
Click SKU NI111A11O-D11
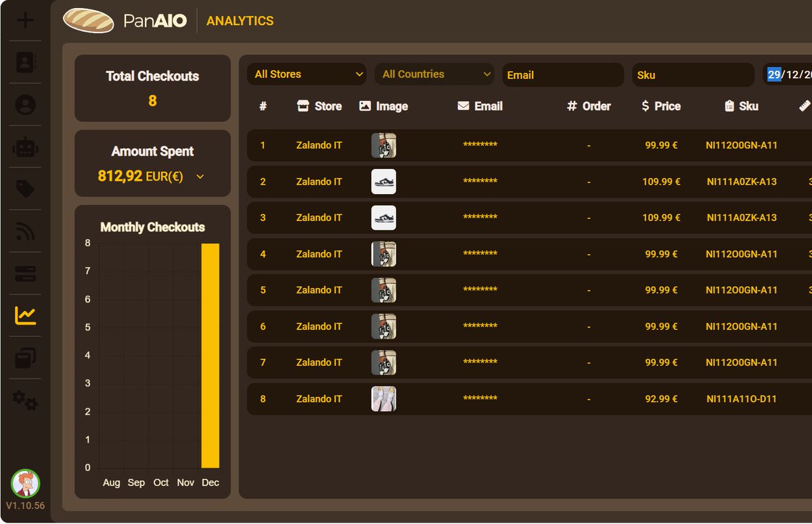[x=742, y=399]
